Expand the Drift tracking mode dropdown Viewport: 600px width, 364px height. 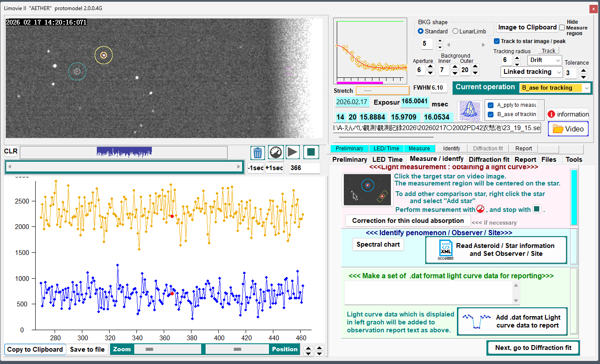(545, 60)
